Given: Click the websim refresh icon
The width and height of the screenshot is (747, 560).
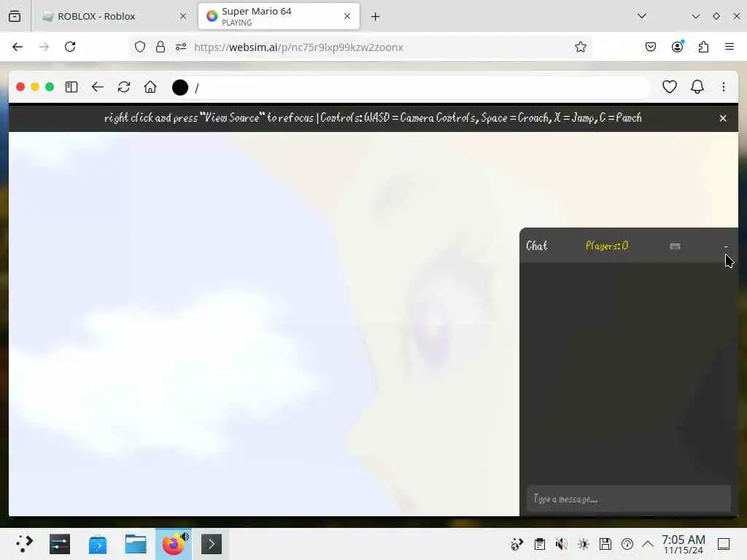Looking at the screenshot, I should click(x=124, y=87).
